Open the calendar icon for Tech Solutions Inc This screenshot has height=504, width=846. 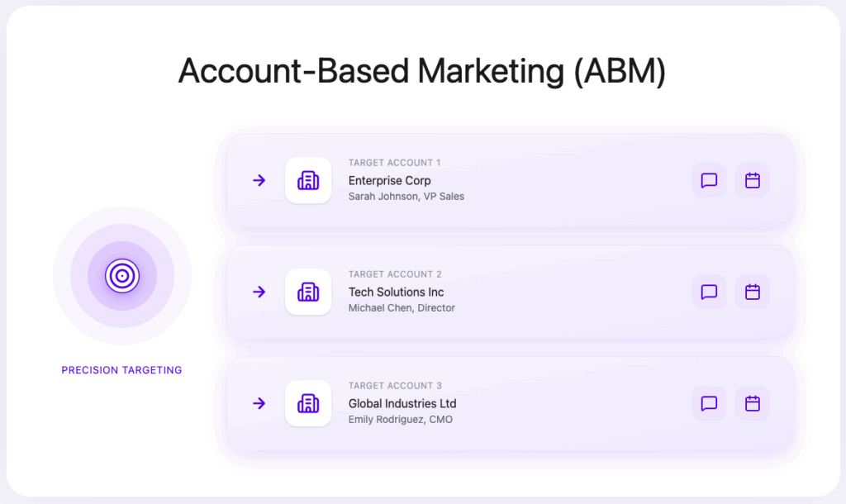click(753, 292)
